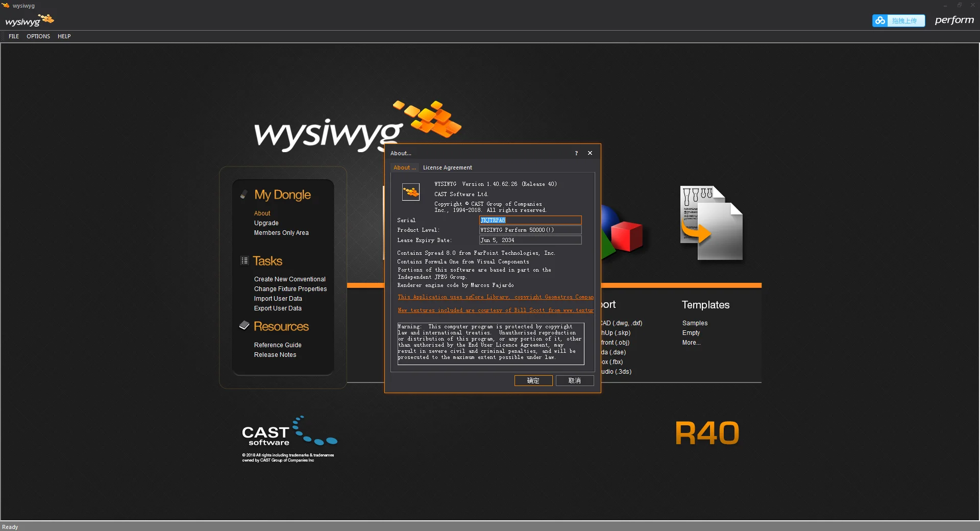
Task: Click the CAST software logo
Action: [289, 431]
